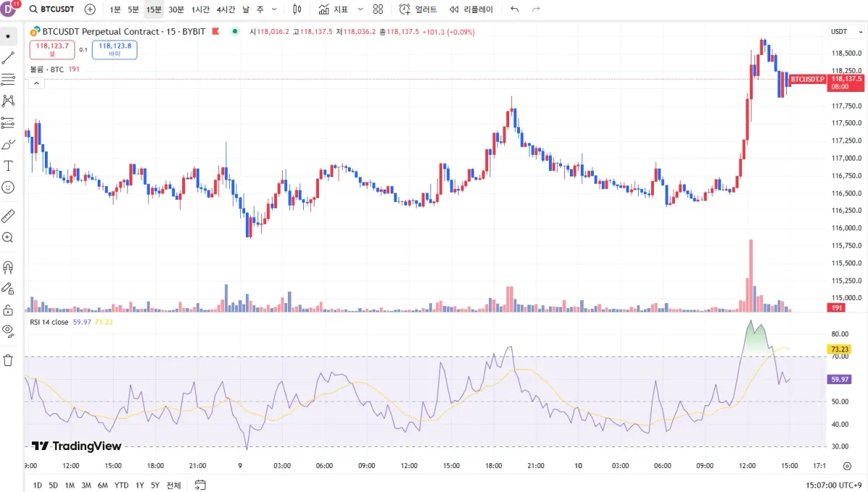
Task: Start 리플레이 bar replay
Action: click(471, 9)
